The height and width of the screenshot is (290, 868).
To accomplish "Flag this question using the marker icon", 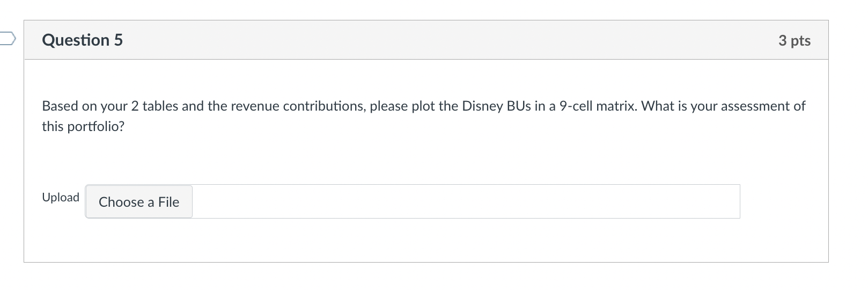I will tap(8, 38).
